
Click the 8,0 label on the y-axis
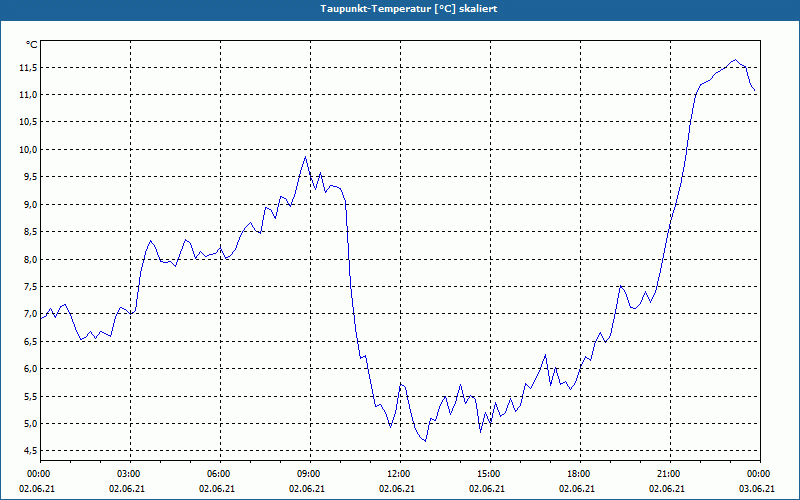click(31, 260)
